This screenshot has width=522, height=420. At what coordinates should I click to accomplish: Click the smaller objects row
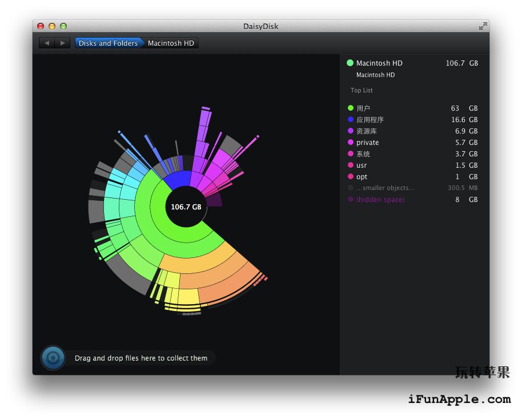coord(412,188)
